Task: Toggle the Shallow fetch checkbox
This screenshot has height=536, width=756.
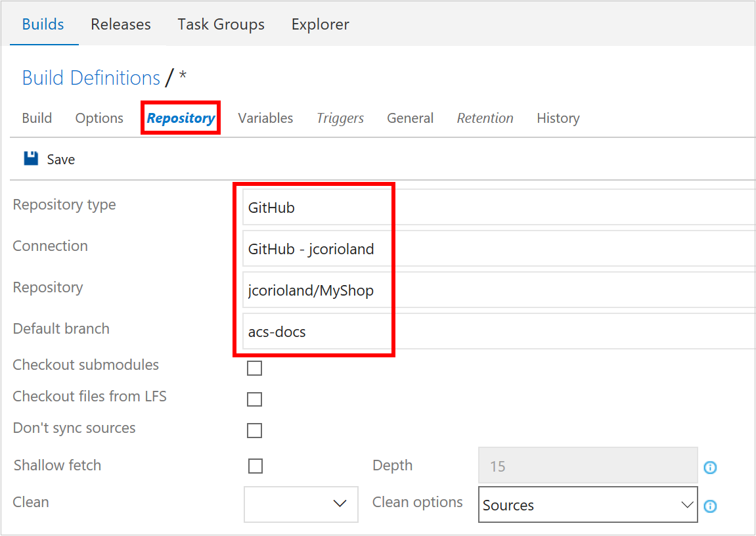Action: pos(255,466)
